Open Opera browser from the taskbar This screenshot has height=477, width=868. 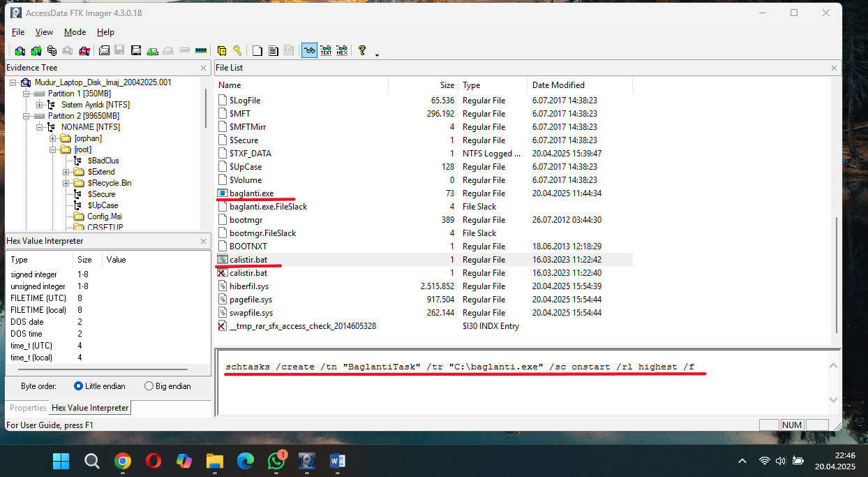[154, 461]
